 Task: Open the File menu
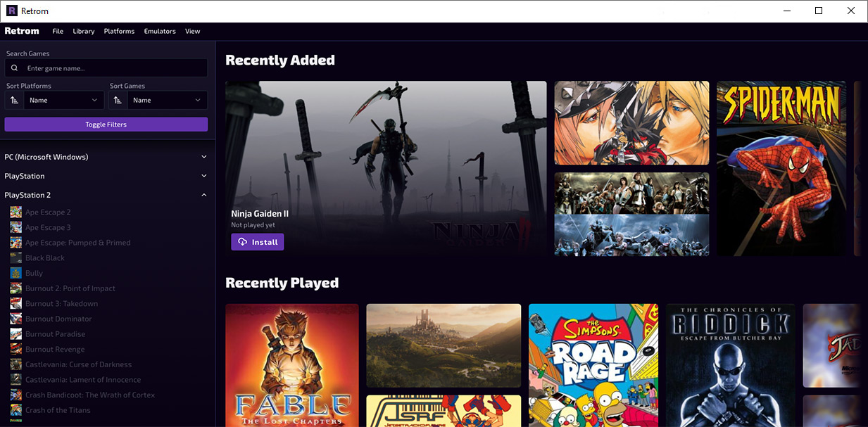[58, 31]
